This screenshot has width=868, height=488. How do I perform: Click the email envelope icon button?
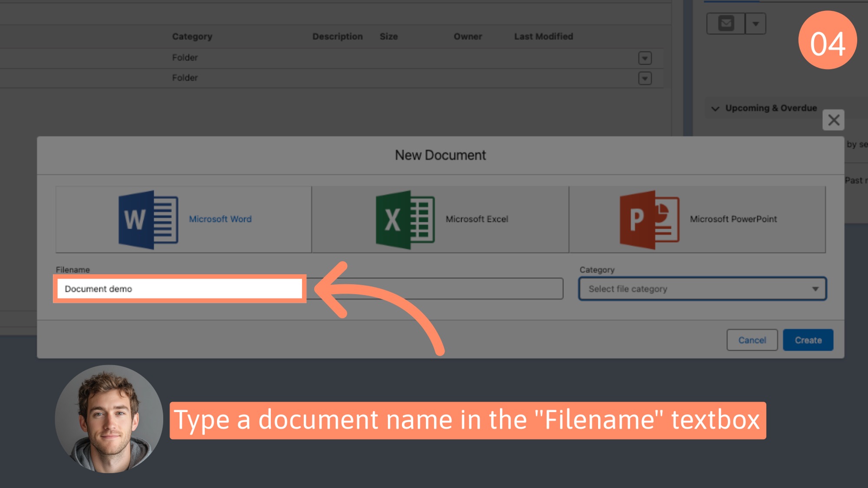point(726,23)
